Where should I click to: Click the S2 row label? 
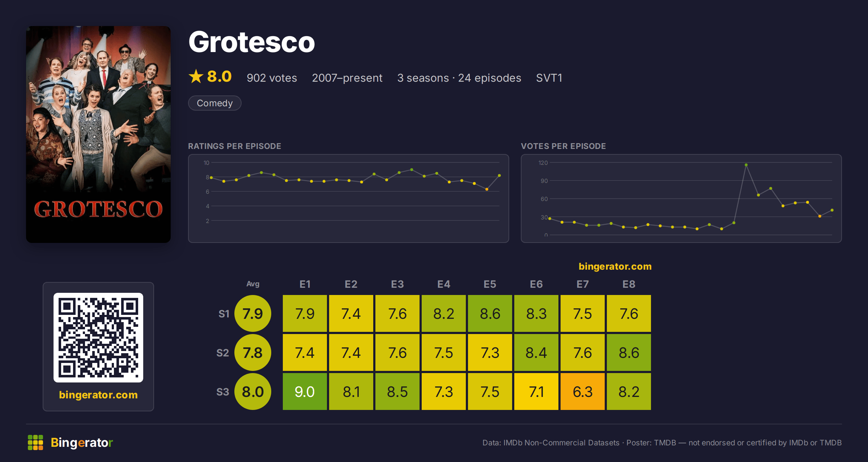[x=223, y=353]
